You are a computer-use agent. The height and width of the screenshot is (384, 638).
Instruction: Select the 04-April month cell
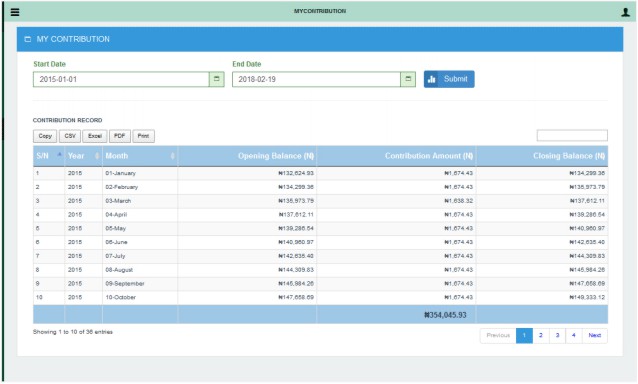[x=140, y=215]
